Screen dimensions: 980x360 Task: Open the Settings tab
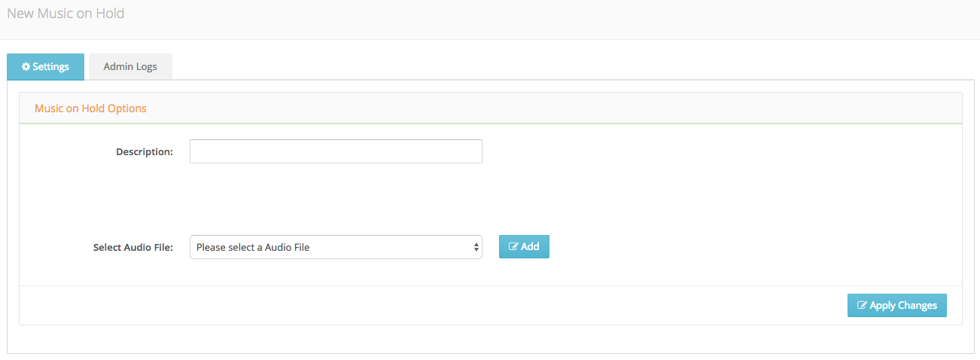click(45, 66)
